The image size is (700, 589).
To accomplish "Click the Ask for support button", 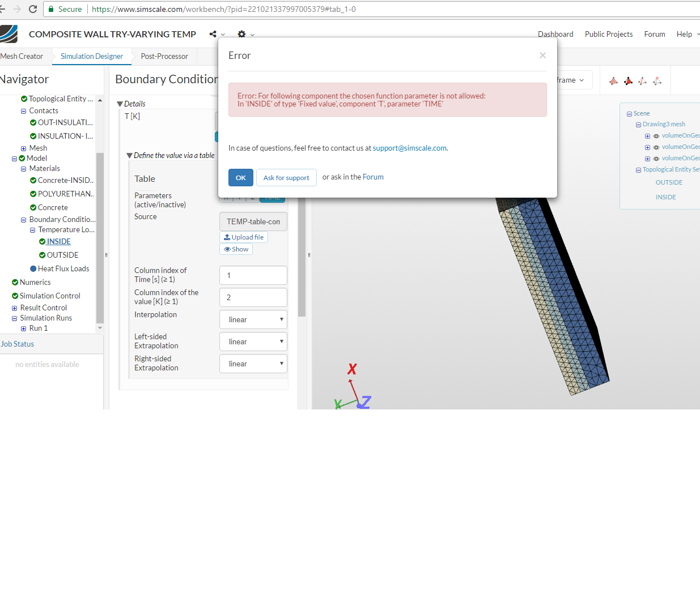I will (x=286, y=177).
